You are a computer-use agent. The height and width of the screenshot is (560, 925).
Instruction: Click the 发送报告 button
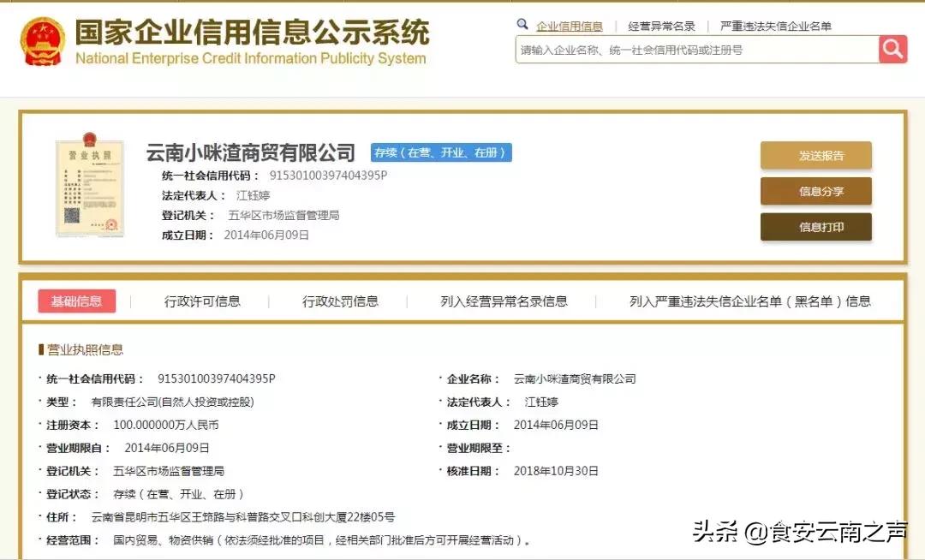pyautogui.click(x=815, y=155)
